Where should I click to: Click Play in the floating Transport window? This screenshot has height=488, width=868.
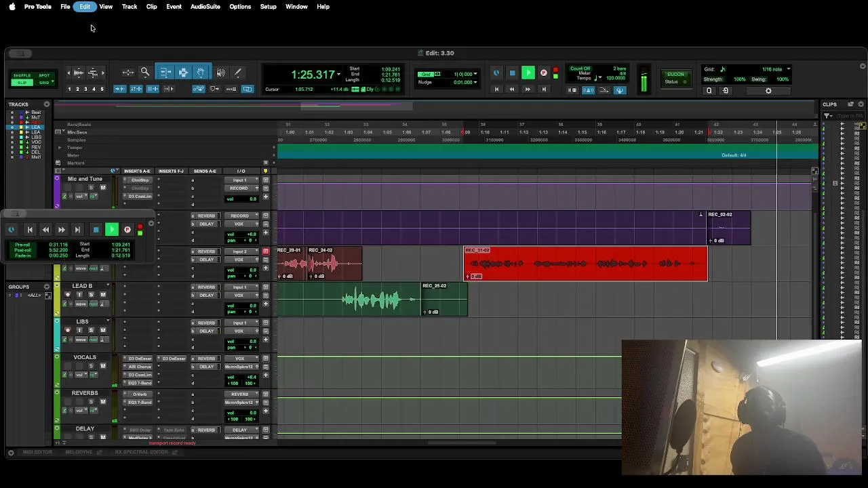coord(112,230)
